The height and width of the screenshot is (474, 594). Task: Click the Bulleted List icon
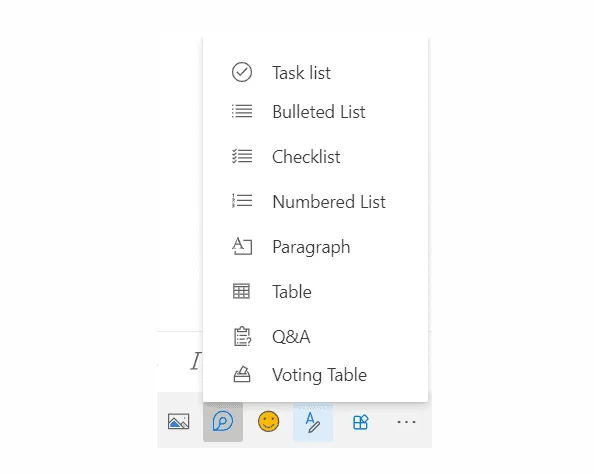[x=242, y=111]
